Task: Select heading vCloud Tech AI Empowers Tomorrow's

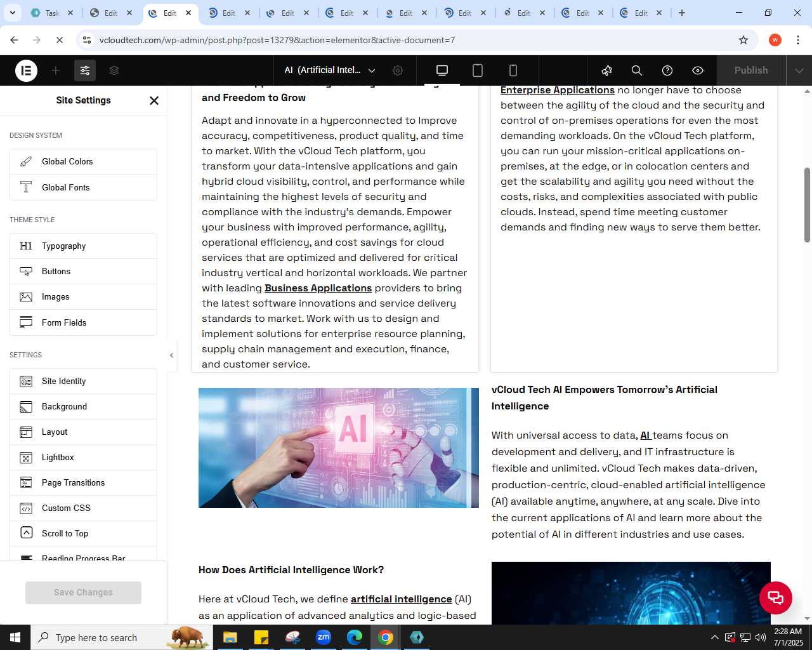Action: 605,398
